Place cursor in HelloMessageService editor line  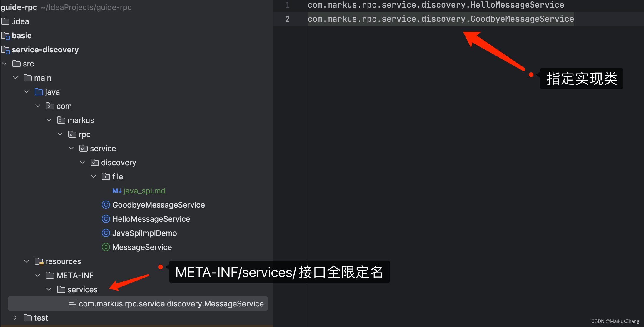point(436,5)
